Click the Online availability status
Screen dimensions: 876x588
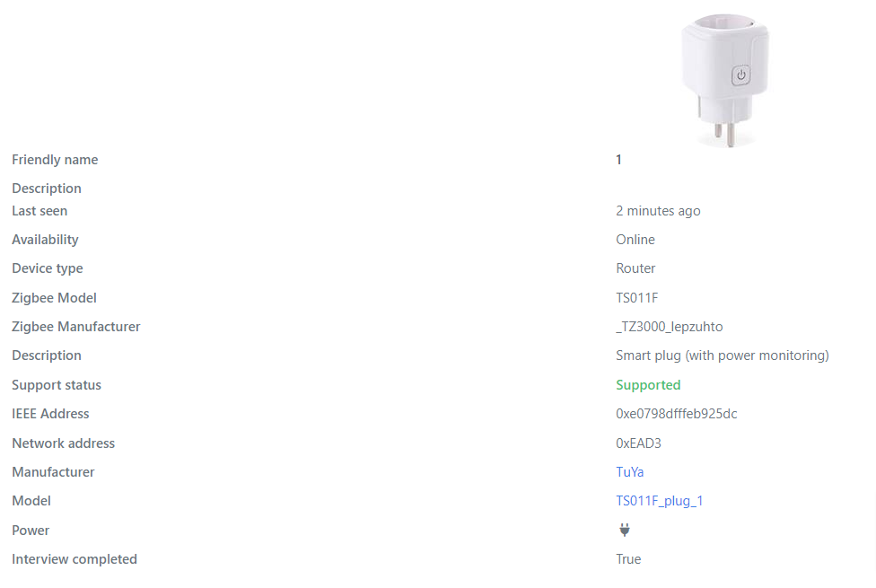tap(635, 239)
